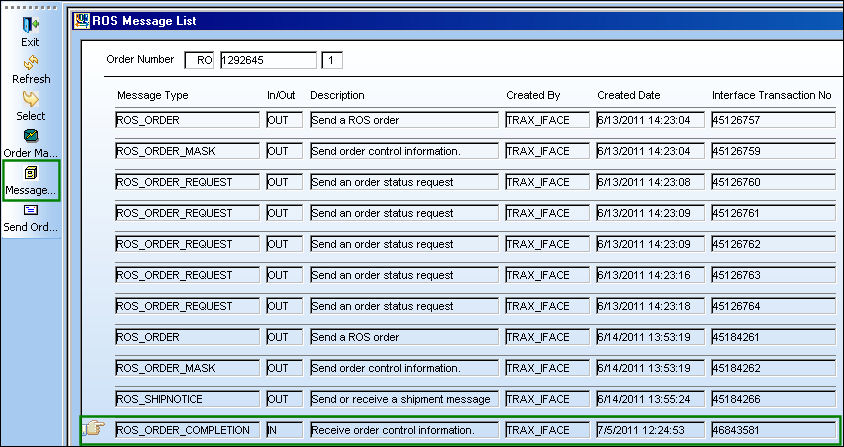
Task: Click the Order Number label
Action: [140, 59]
